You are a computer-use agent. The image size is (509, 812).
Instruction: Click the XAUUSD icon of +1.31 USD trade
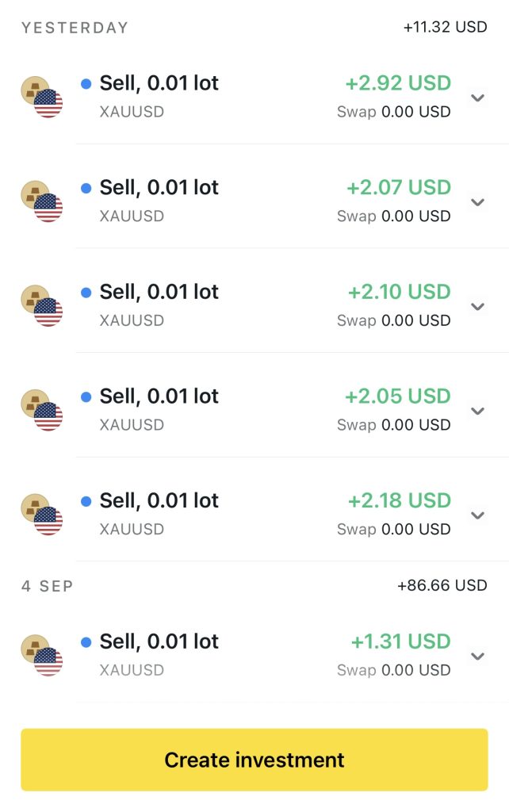click(x=41, y=655)
